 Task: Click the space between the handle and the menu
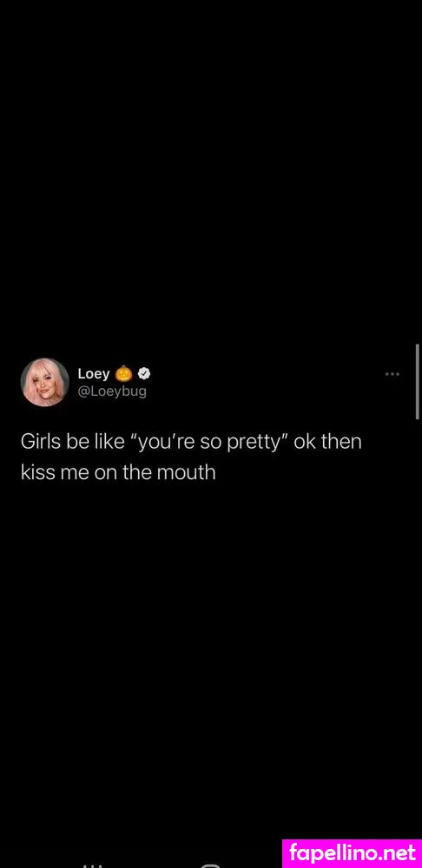pos(266,382)
